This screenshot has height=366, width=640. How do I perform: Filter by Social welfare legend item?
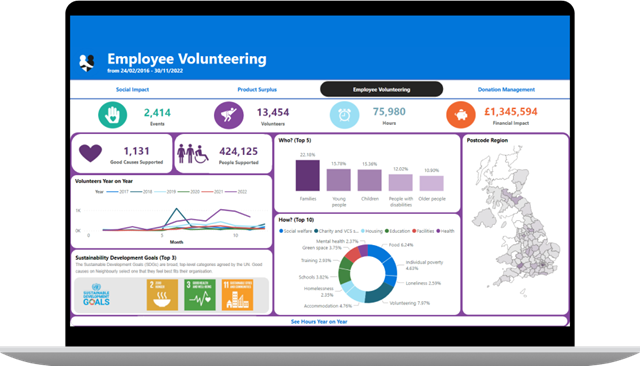296,231
